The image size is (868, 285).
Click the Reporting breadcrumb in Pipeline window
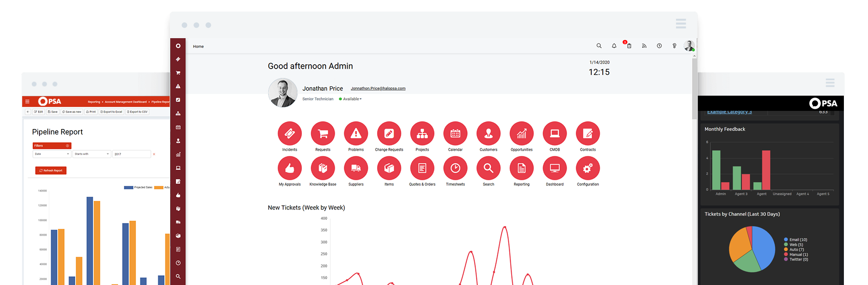point(94,102)
